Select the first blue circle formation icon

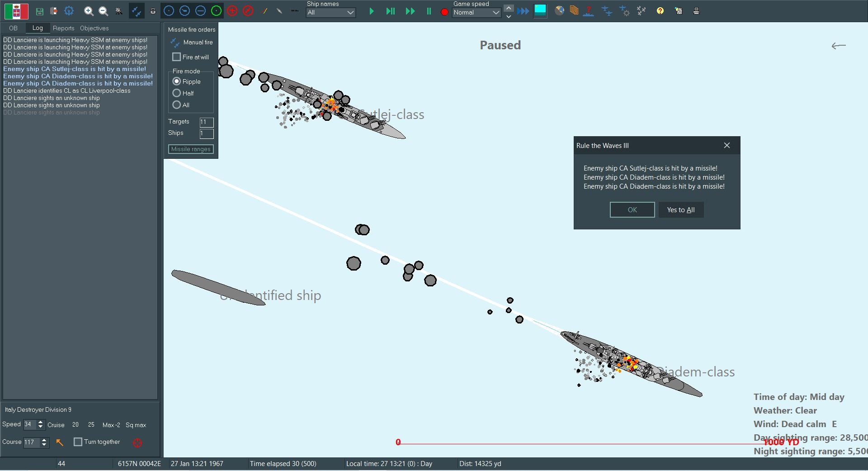point(169,11)
